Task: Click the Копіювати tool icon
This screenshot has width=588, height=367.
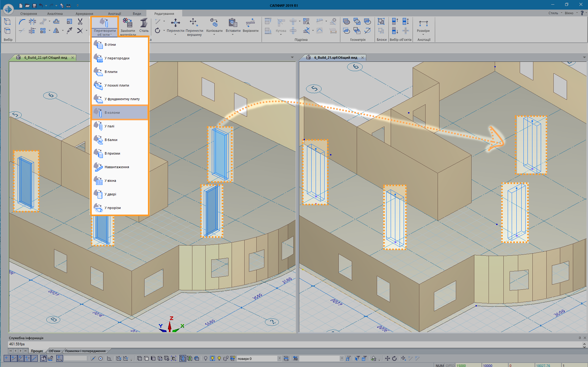Action: click(214, 23)
